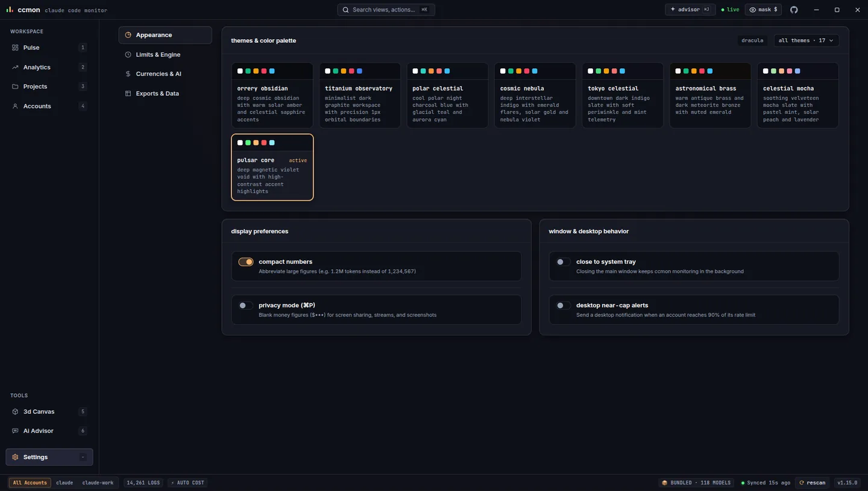Pick the orrery obsidian theme card

pos(272,95)
